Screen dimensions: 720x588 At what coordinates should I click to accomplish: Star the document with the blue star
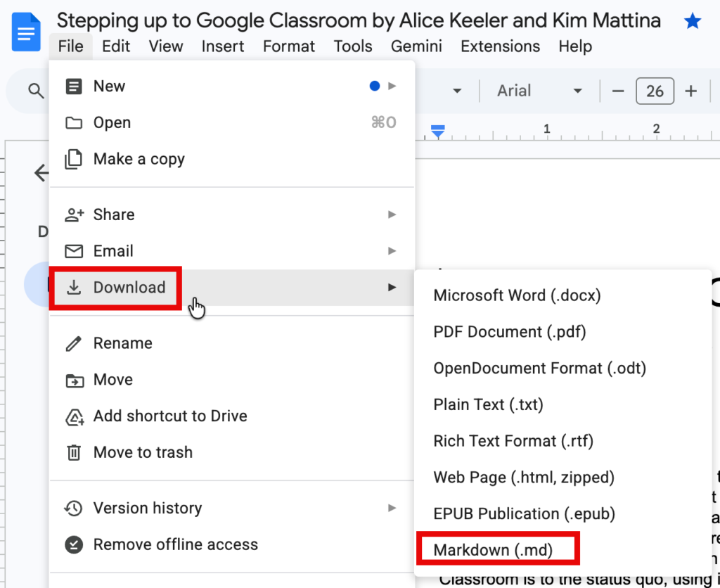coord(693,21)
